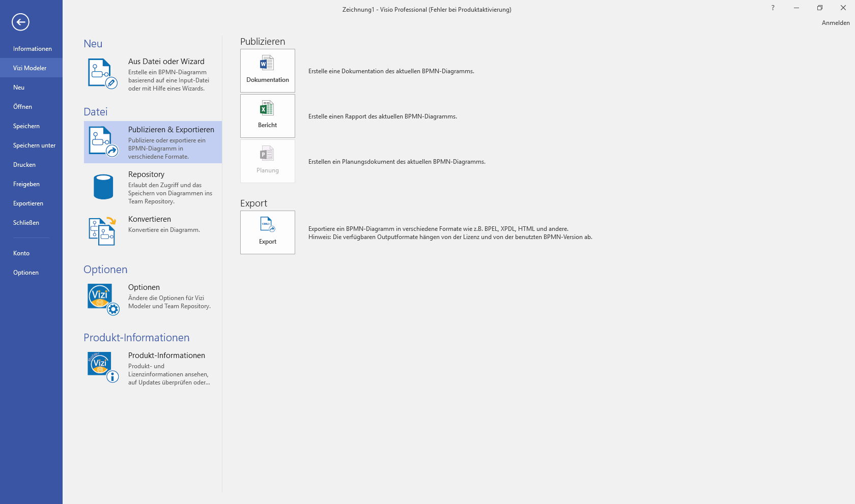
Task: Click the disabled Planung button label
Action: click(268, 170)
